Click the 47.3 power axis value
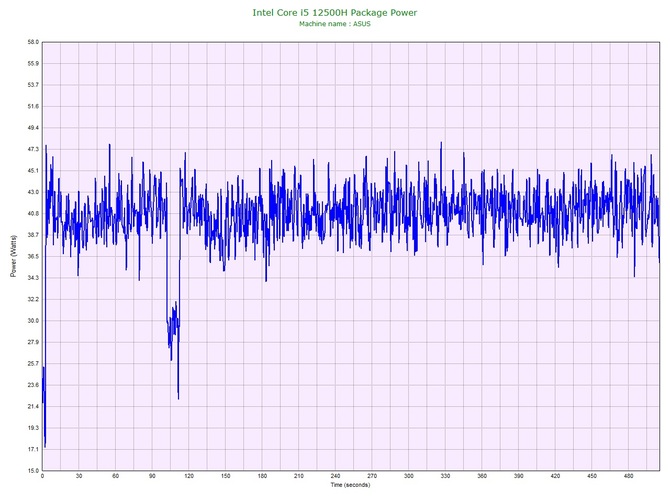Screen dimensions: 670x502 pyautogui.click(x=33, y=149)
